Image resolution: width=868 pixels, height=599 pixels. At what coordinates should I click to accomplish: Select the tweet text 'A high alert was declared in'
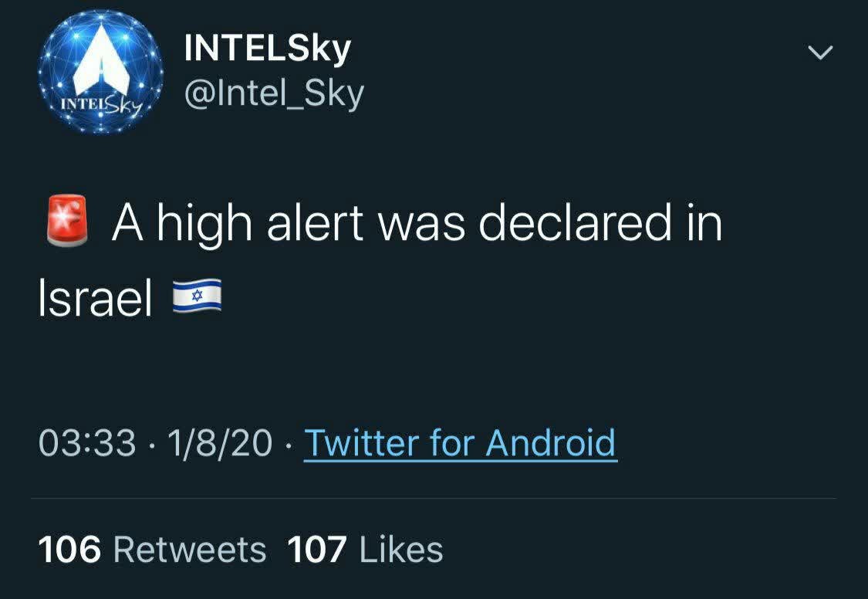(x=417, y=222)
